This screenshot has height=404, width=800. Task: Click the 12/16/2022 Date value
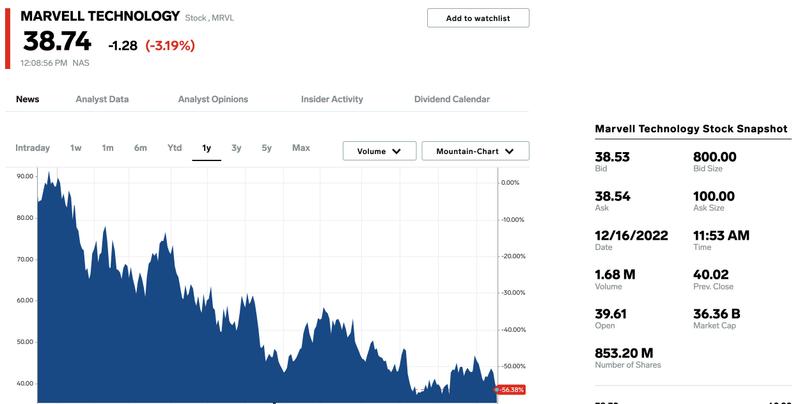pos(632,235)
